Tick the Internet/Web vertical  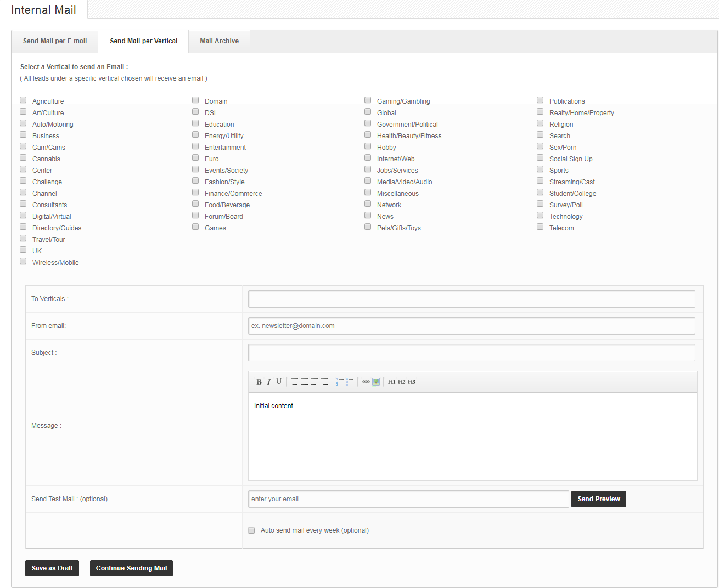click(368, 157)
